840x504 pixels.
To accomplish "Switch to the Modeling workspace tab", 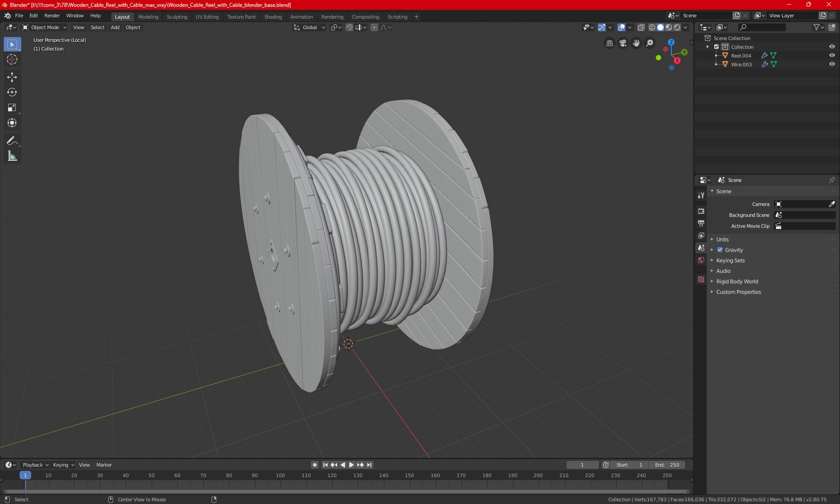I will [x=148, y=17].
